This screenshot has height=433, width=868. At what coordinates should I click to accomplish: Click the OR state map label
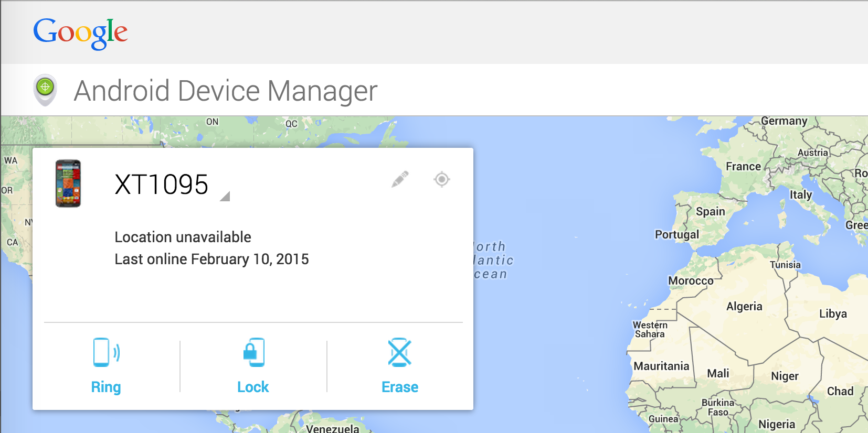click(7, 190)
